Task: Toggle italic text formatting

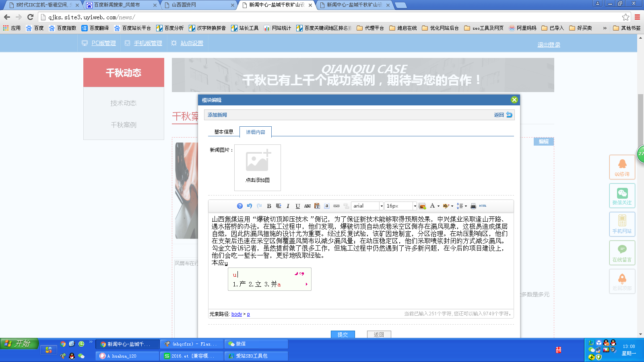Action: pos(288,206)
